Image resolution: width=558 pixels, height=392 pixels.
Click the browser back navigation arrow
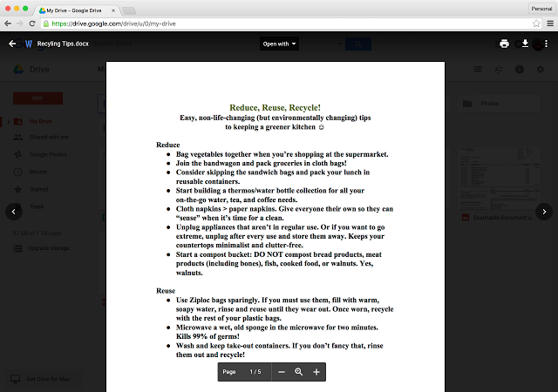pyautogui.click(x=9, y=24)
